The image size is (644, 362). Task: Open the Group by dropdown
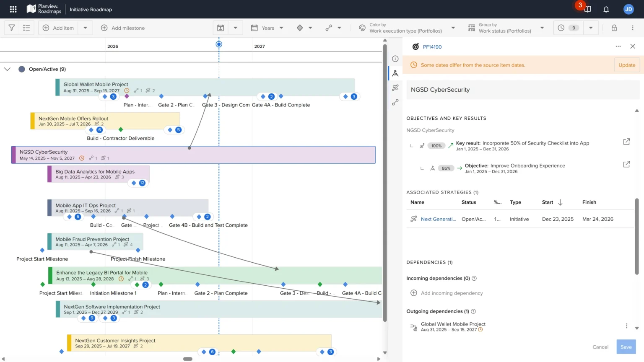(506, 28)
